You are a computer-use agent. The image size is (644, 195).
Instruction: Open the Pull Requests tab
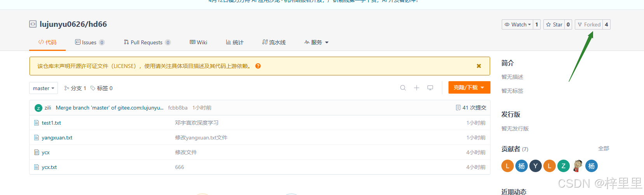(147, 42)
